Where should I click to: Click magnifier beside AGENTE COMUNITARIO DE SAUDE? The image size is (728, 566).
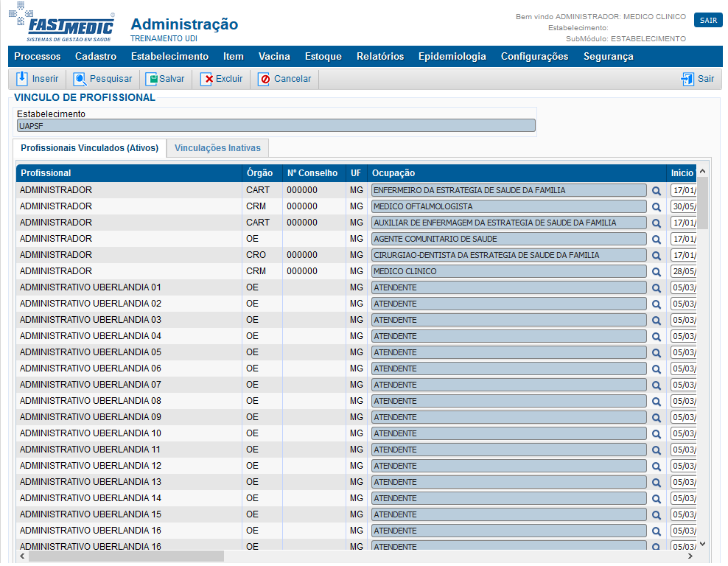[656, 240]
